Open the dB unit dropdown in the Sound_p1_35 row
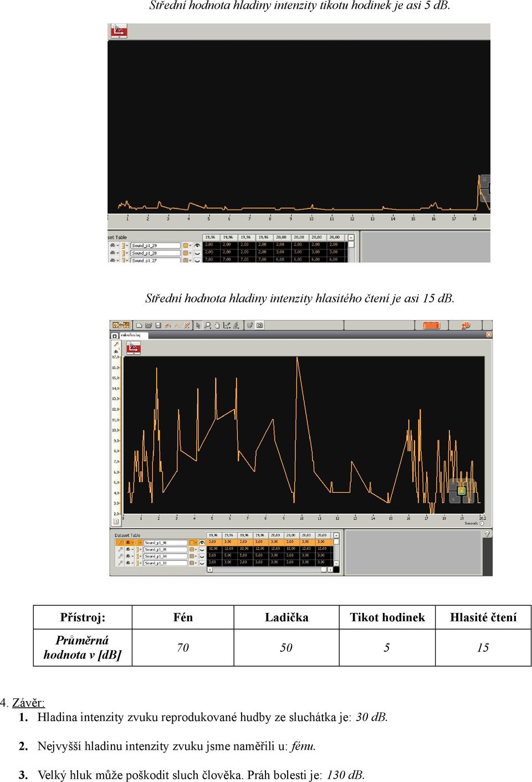Image resolution: width=532 pixels, height=782 pixels. point(129,549)
